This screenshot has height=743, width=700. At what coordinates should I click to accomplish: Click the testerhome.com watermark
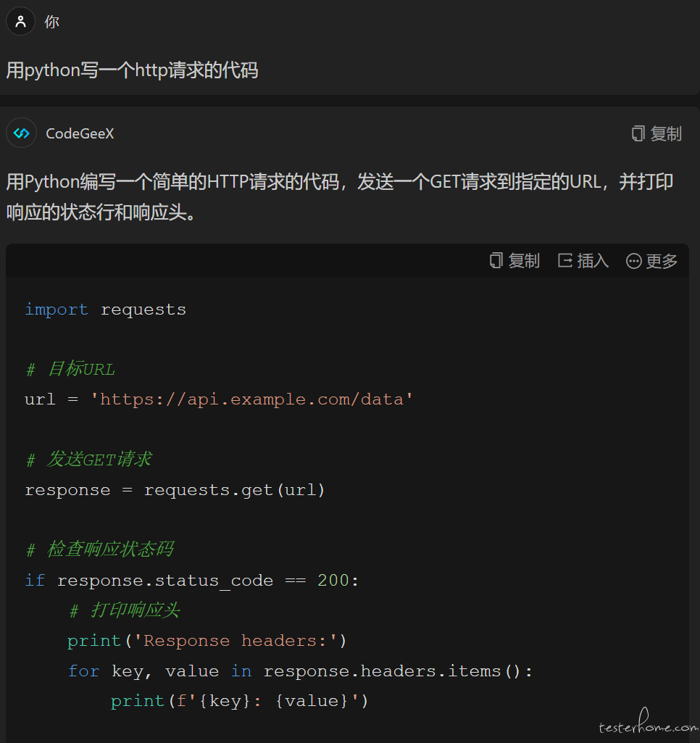pyautogui.click(x=648, y=722)
